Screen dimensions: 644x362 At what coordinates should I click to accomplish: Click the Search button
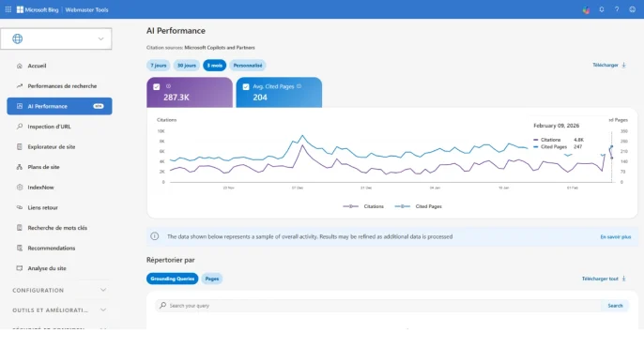click(615, 306)
